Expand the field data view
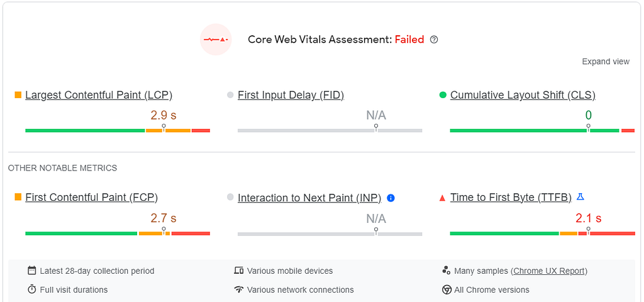Screen dimensions: 644x302 (606, 62)
